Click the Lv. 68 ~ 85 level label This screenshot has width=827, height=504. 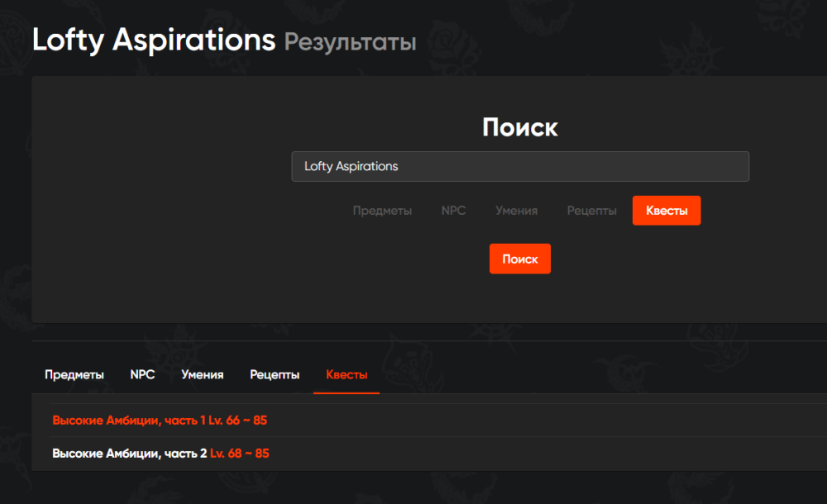coord(240,454)
